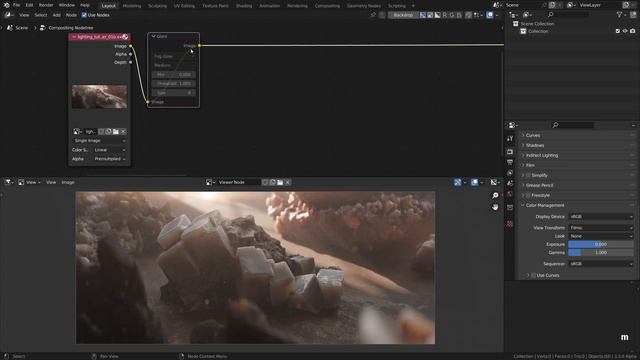The height and width of the screenshot is (360, 640).
Task: Open the image node's Single Image source dropdown
Action: (x=100, y=140)
